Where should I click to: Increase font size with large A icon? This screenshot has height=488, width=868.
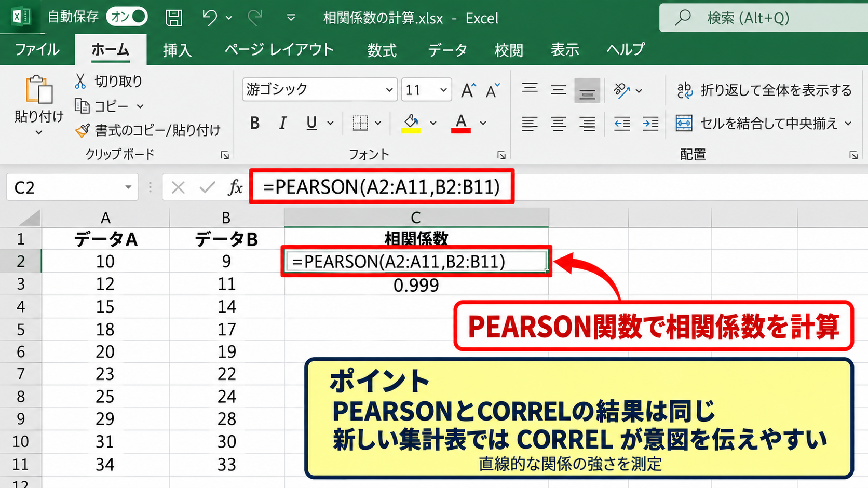point(468,90)
